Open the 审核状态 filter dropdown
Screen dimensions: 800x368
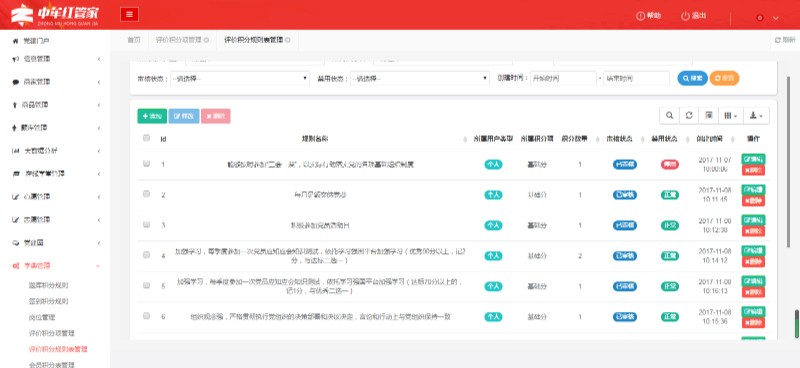tap(240, 79)
